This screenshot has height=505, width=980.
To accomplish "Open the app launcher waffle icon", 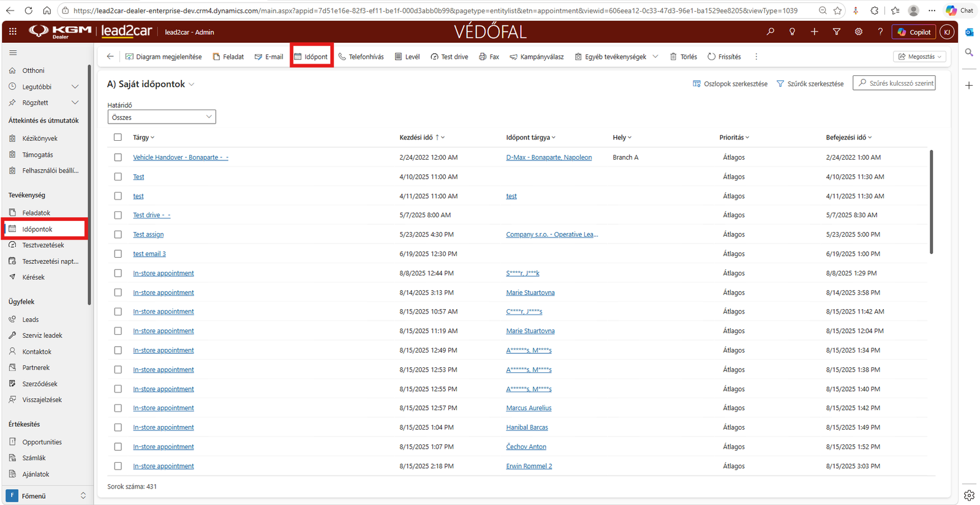I will click(x=13, y=32).
